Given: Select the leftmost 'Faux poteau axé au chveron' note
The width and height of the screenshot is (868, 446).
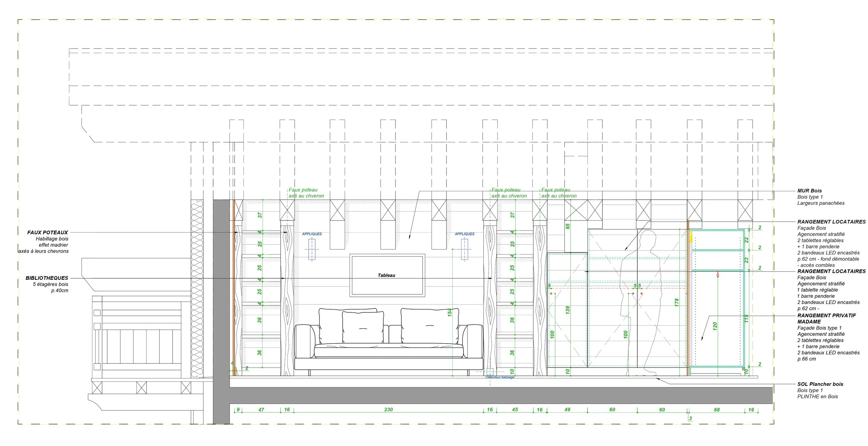Looking at the screenshot, I should tap(306, 193).
